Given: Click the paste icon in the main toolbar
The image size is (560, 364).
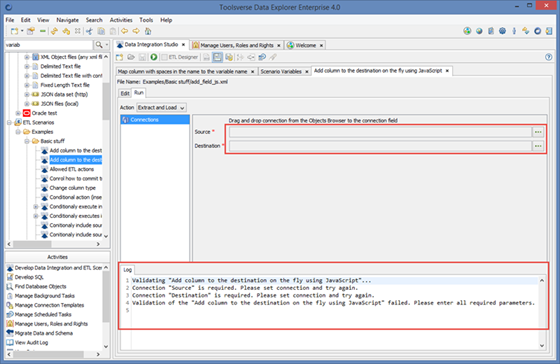Looking at the screenshot, I should (113, 31).
